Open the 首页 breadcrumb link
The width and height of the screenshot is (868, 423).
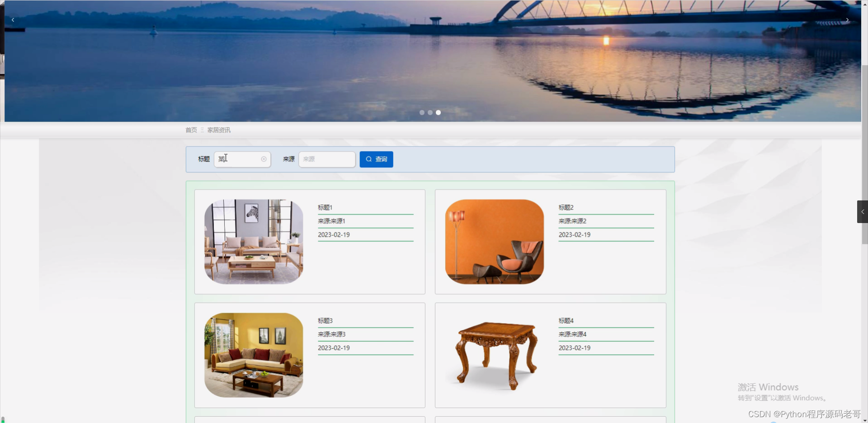(x=191, y=130)
